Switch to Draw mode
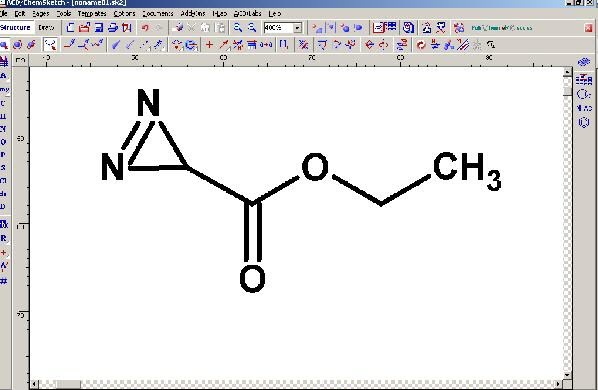Image resolution: width=598 pixels, height=390 pixels. pos(47,27)
